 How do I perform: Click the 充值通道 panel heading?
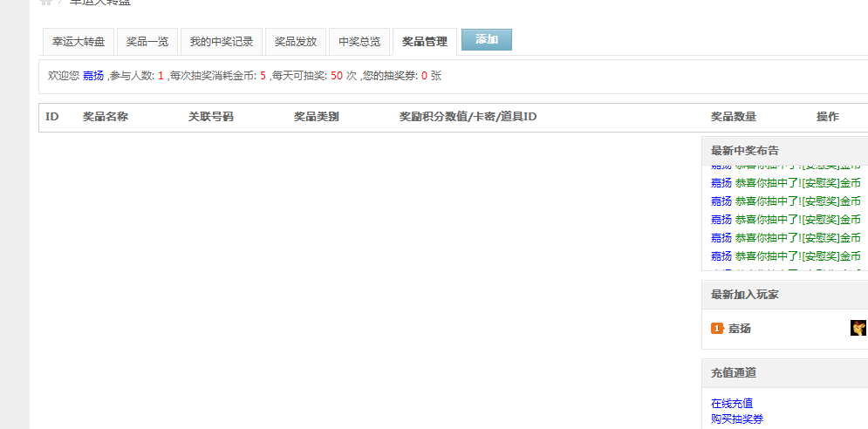(734, 373)
